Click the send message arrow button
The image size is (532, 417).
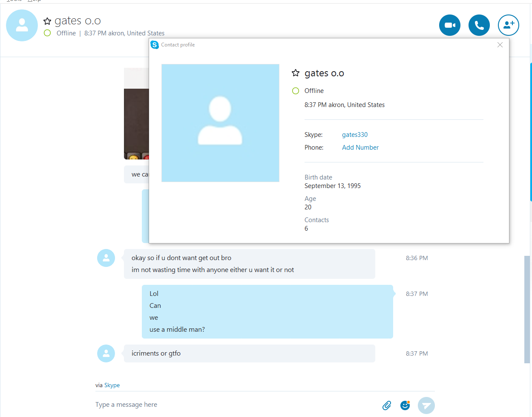(426, 405)
